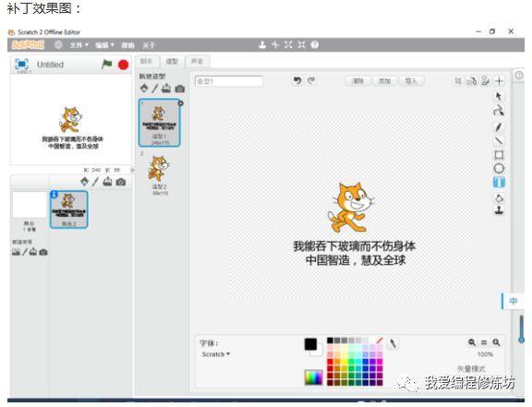The width and height of the screenshot is (532, 407).
Task: Switch stage to full screen mode
Action: [x=22, y=64]
